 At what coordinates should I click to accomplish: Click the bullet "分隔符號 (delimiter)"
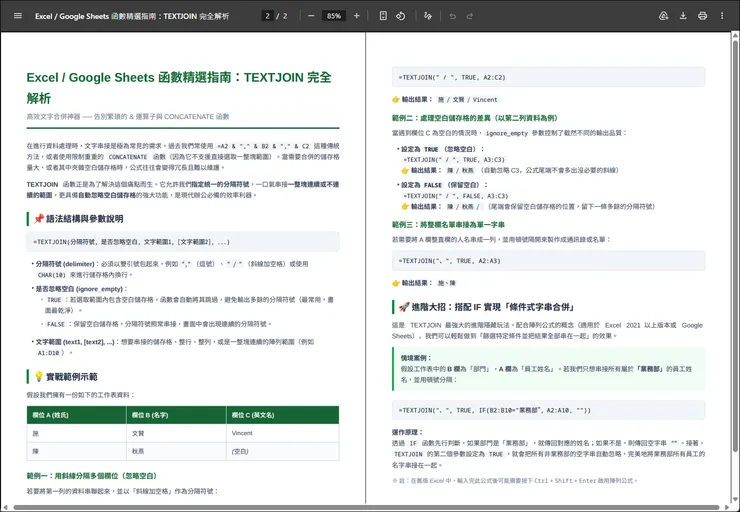coord(65,264)
